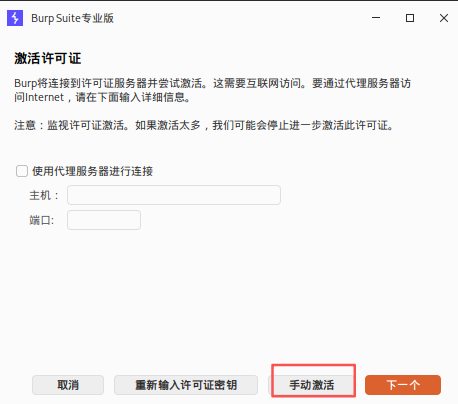The height and width of the screenshot is (404, 458).
Task: Click the 端口 field label
Action: [x=41, y=220]
